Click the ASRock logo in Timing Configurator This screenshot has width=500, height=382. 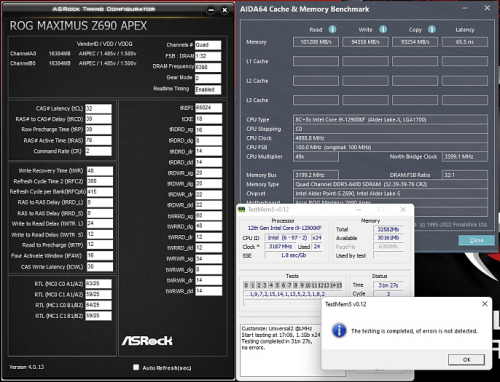click(x=147, y=340)
